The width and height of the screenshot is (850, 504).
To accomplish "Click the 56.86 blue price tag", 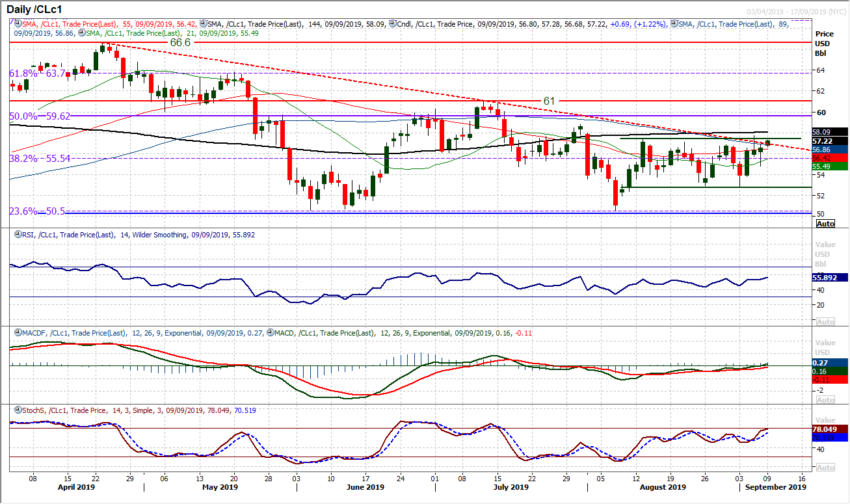I will point(830,149).
